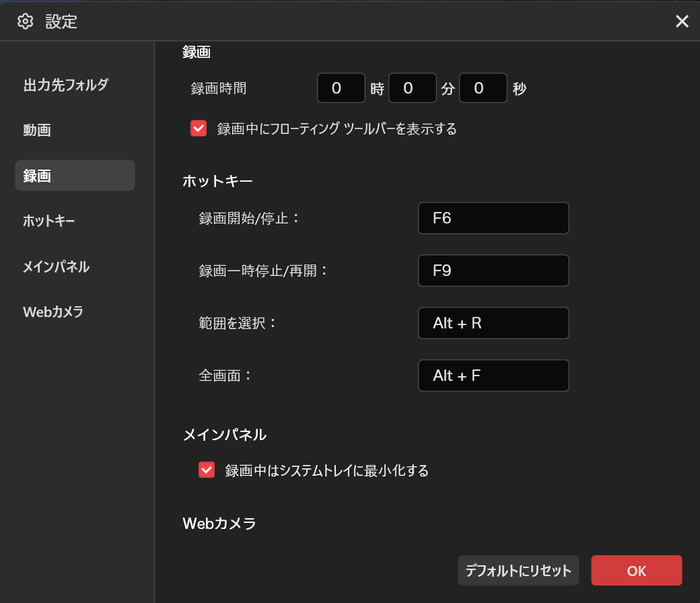This screenshot has width=700, height=603.
Task: Click the 録画時間 hours (時) input field
Action: pos(341,88)
